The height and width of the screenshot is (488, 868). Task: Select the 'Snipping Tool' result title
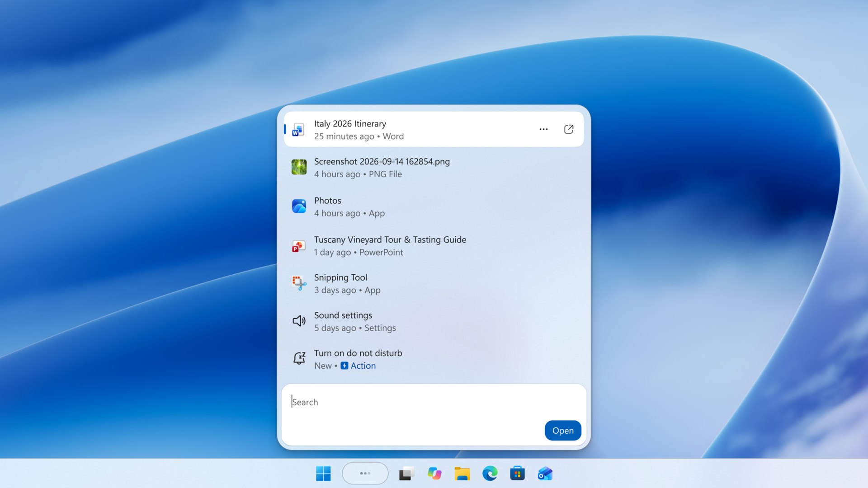click(340, 277)
